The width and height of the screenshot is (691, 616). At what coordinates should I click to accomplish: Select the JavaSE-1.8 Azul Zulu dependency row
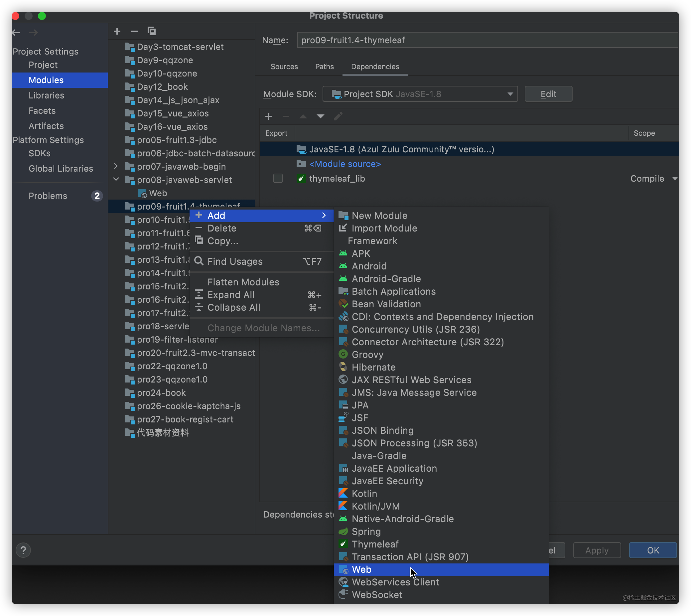[x=469, y=149]
